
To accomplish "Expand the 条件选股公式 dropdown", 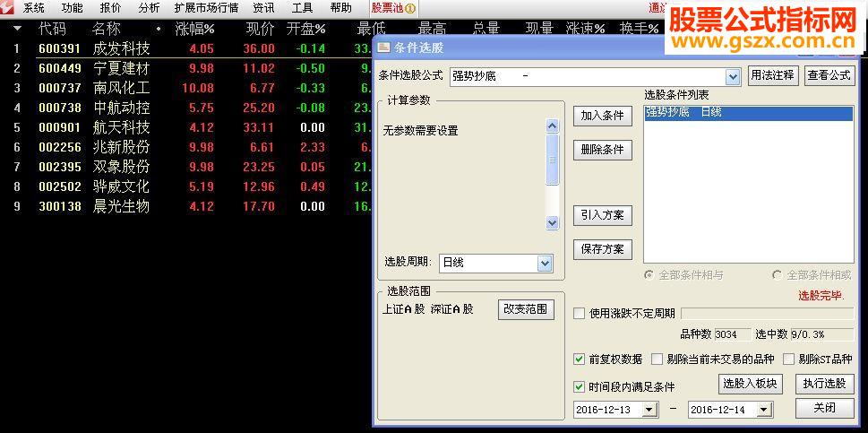I will [x=733, y=76].
